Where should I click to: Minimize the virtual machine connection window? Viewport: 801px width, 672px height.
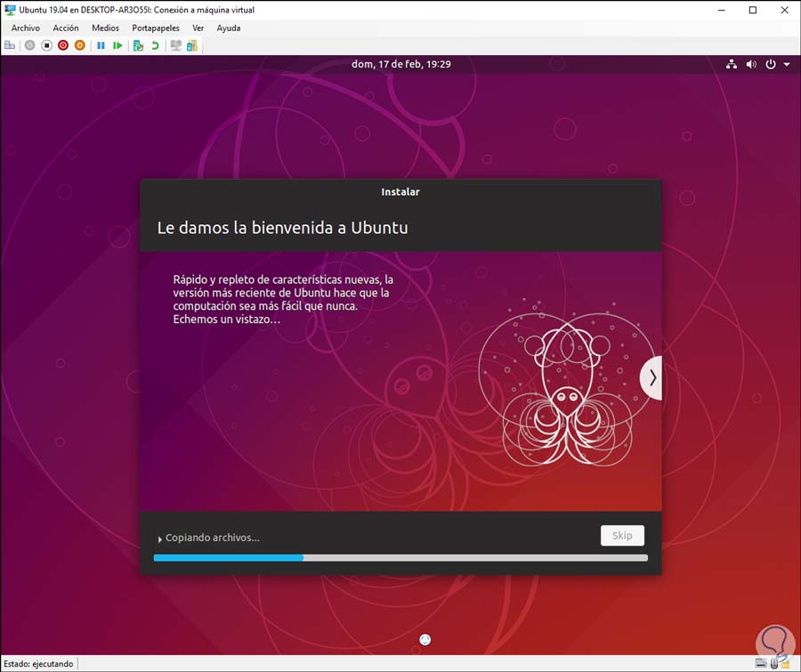721,10
